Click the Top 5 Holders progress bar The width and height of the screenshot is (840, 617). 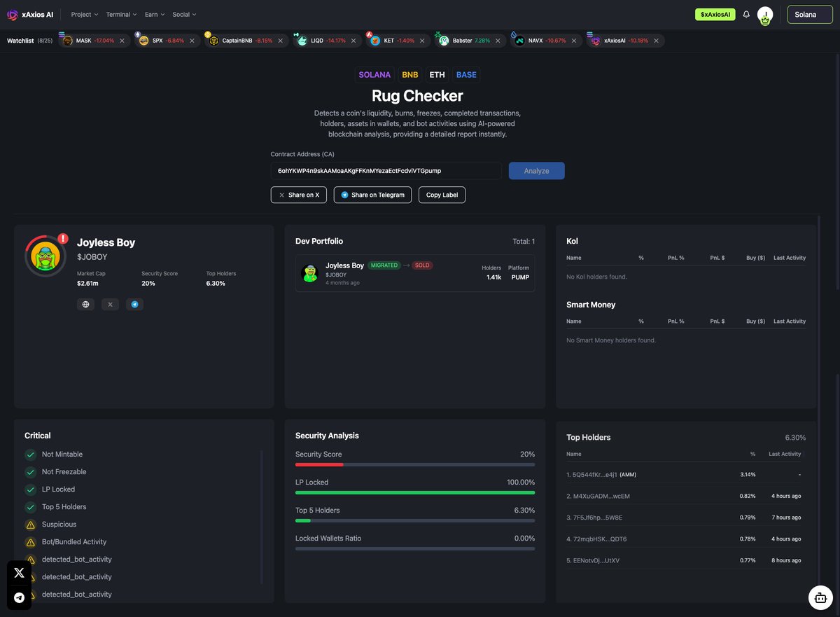click(415, 520)
